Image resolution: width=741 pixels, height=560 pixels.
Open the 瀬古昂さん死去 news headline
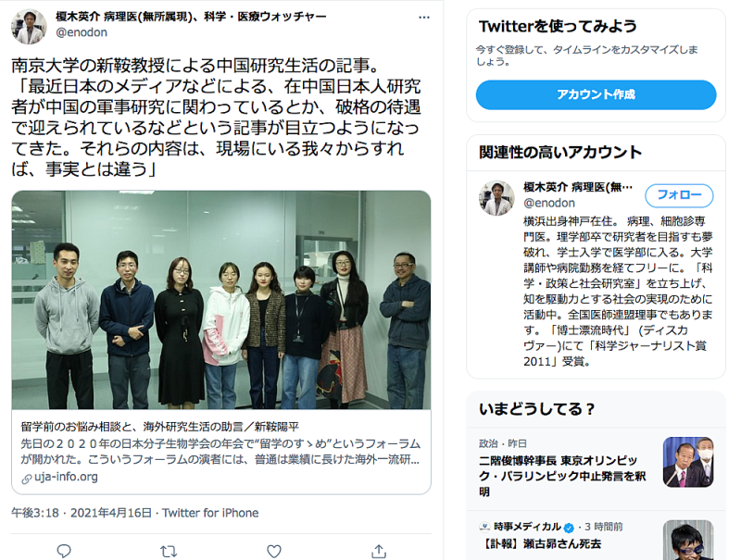pos(540,544)
